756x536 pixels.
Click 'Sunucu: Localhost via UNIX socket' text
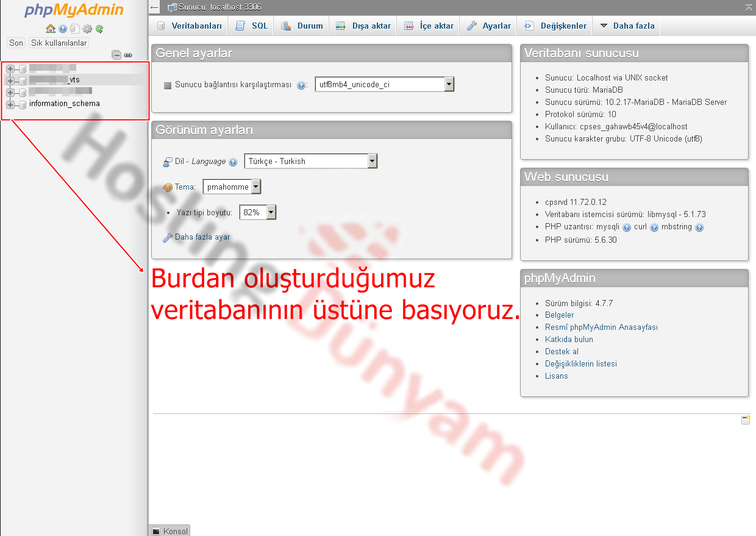(607, 78)
